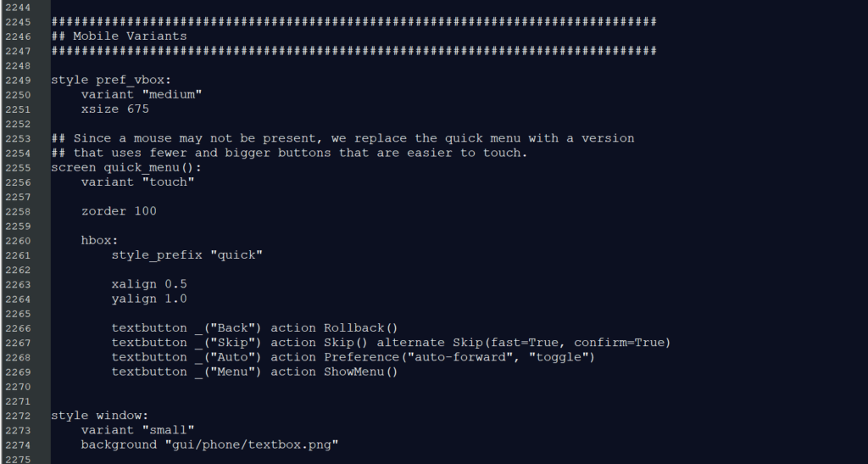Image resolution: width=868 pixels, height=464 pixels.
Task: Click "gui/phone/textbox.png" background path
Action: coord(251,445)
